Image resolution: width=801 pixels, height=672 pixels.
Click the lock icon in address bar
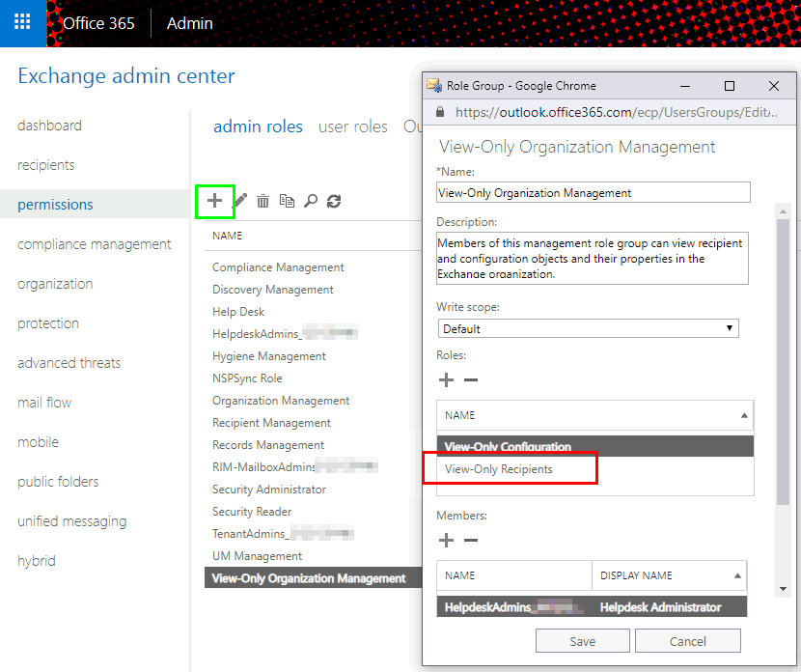pos(440,112)
